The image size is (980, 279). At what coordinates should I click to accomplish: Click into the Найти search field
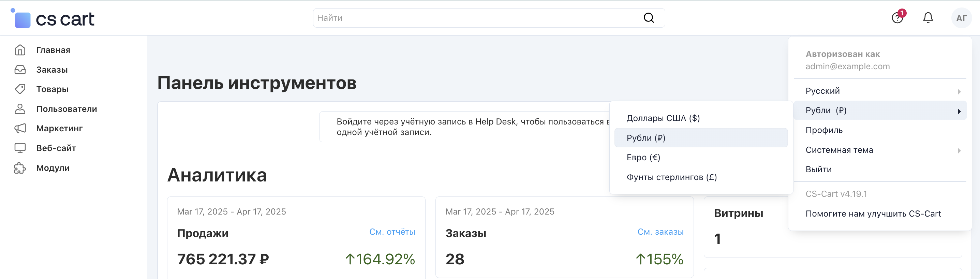pos(476,18)
